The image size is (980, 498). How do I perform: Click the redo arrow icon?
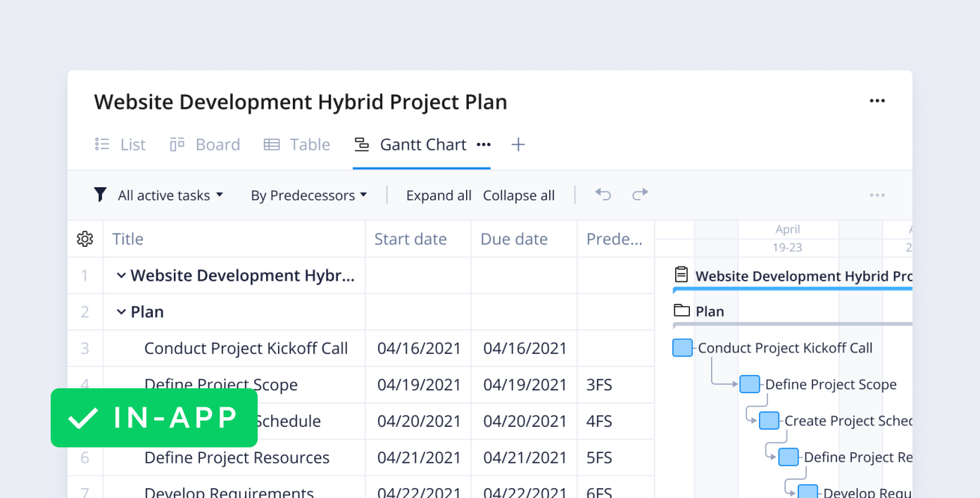640,195
